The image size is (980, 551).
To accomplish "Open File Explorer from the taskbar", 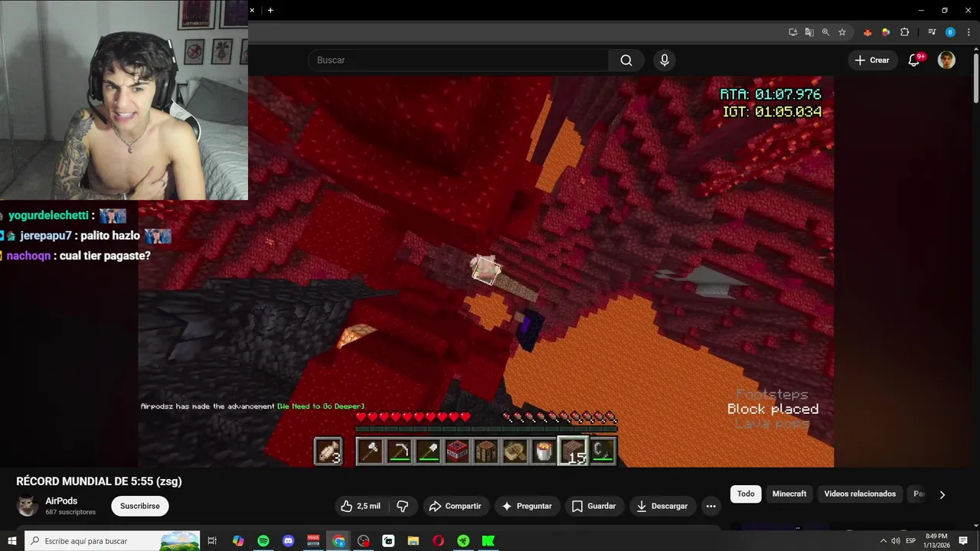I will 413,541.
